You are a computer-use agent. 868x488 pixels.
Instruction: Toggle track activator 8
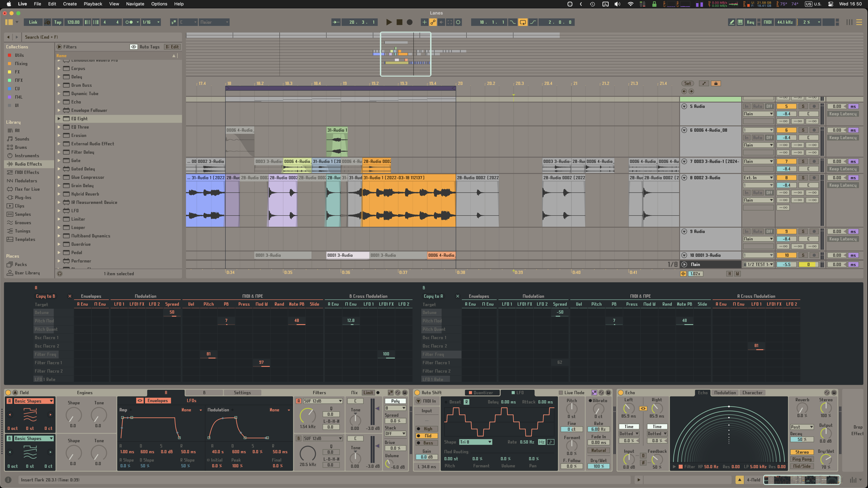click(x=786, y=177)
